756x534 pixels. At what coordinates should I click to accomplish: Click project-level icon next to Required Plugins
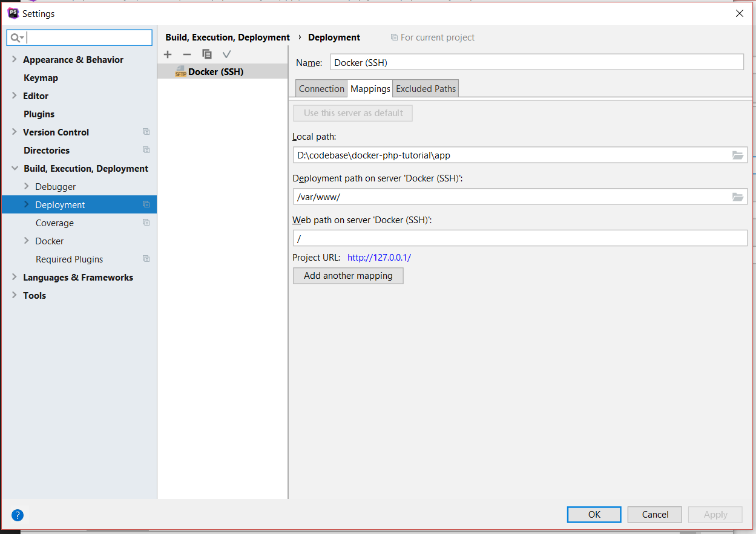(146, 259)
